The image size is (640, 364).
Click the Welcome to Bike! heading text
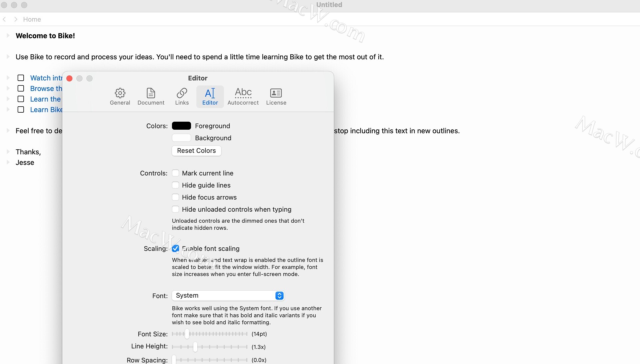pyautogui.click(x=45, y=36)
